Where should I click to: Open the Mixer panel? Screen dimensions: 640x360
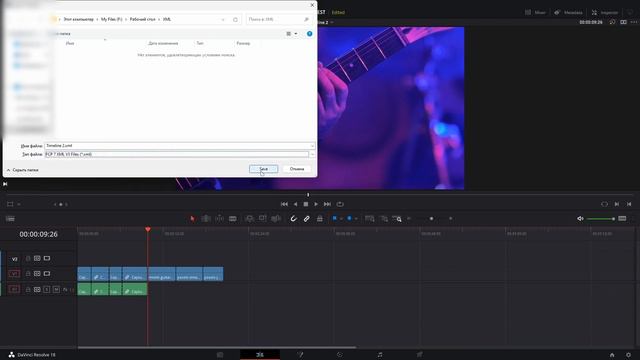[535, 12]
